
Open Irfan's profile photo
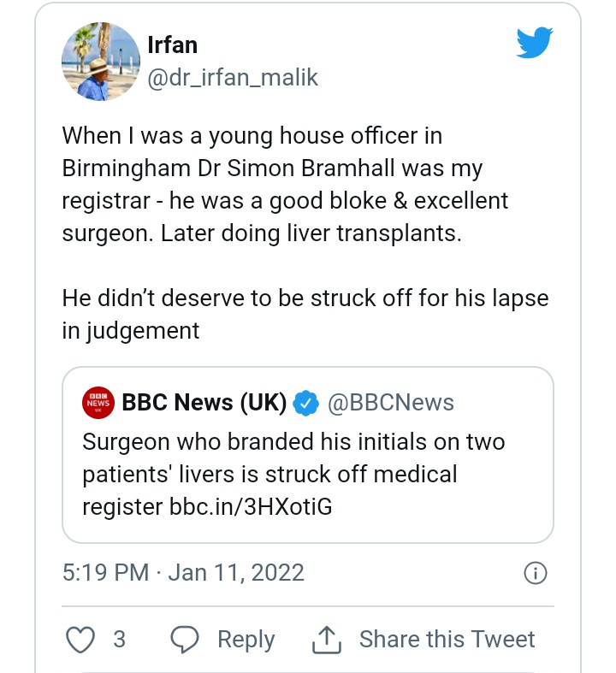pyautogui.click(x=101, y=62)
